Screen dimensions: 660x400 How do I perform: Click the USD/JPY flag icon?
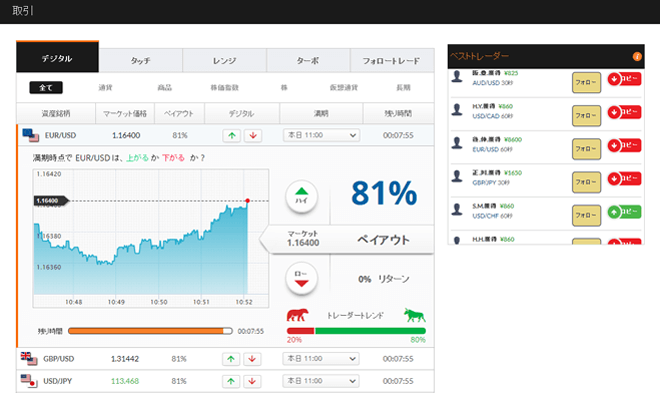coord(29,381)
